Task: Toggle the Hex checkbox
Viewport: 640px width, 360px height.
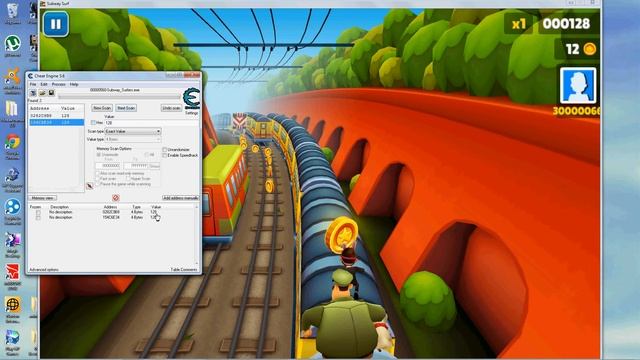Action: [93, 122]
